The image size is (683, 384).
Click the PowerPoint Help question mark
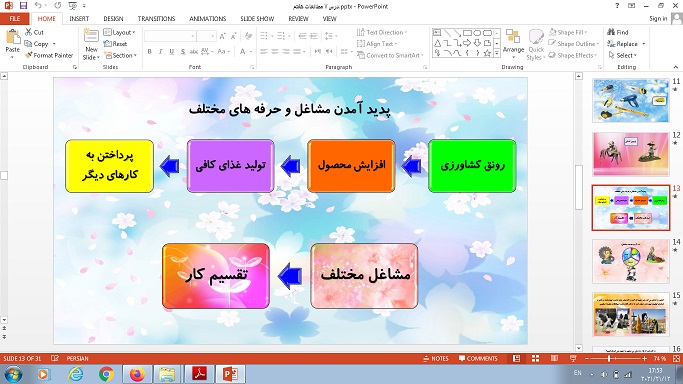617,6
